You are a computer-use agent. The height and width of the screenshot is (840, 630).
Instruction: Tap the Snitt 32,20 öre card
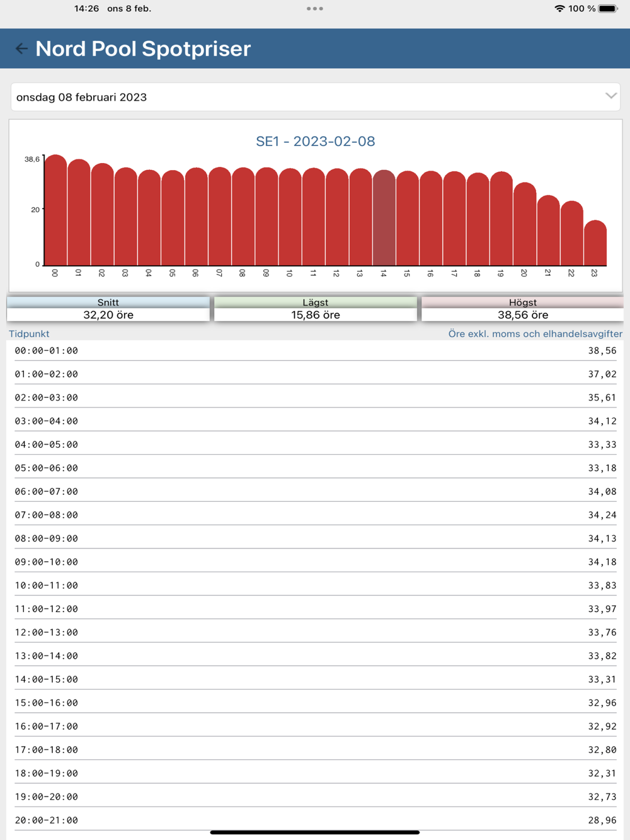[x=108, y=309]
